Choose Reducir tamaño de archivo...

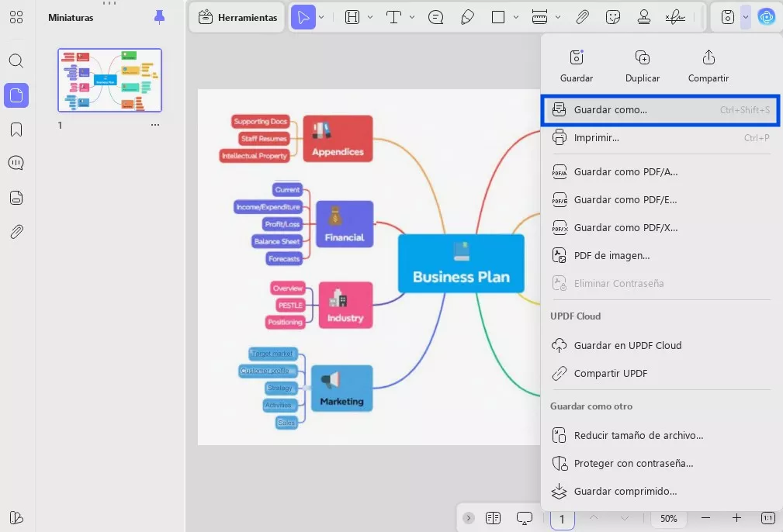[x=660, y=435]
